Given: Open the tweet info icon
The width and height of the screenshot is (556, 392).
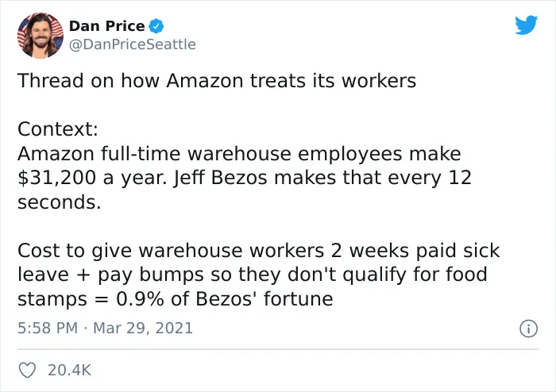Looking at the screenshot, I should coord(528,329).
